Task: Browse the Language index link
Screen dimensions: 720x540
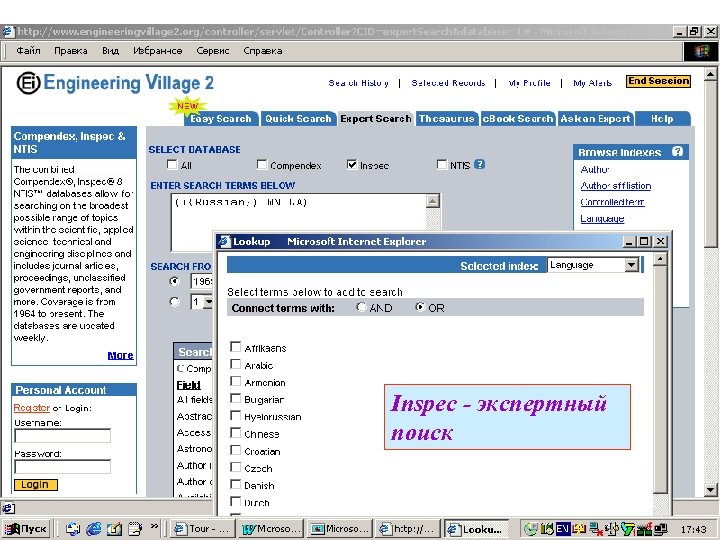Action: [x=602, y=219]
